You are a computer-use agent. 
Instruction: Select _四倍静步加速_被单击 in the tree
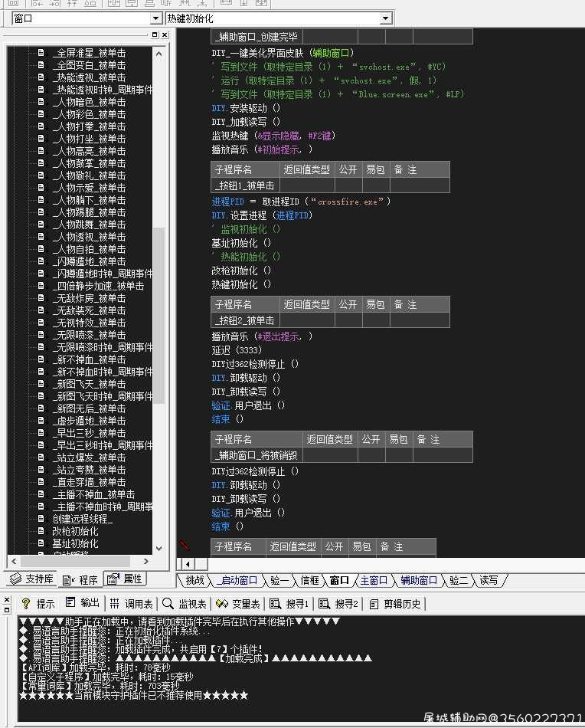pos(98,286)
